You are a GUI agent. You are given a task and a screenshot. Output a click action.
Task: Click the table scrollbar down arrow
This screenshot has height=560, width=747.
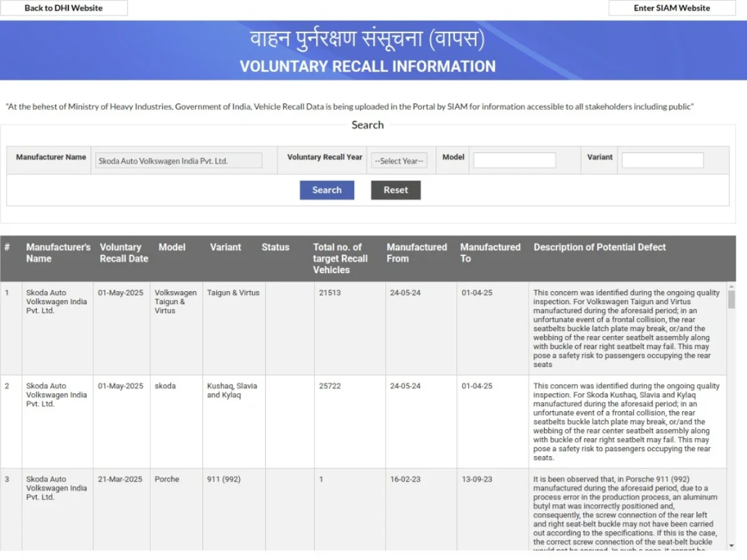pyautogui.click(x=731, y=545)
